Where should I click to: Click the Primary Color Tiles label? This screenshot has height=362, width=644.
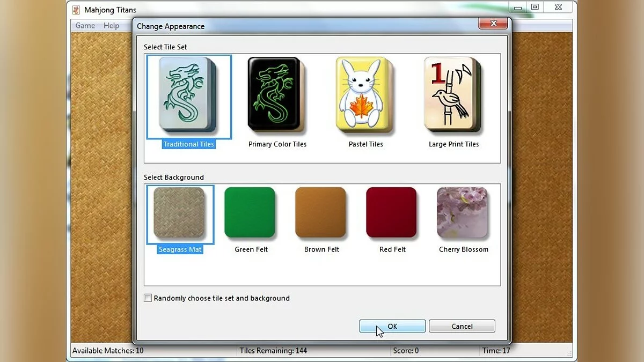point(277,144)
